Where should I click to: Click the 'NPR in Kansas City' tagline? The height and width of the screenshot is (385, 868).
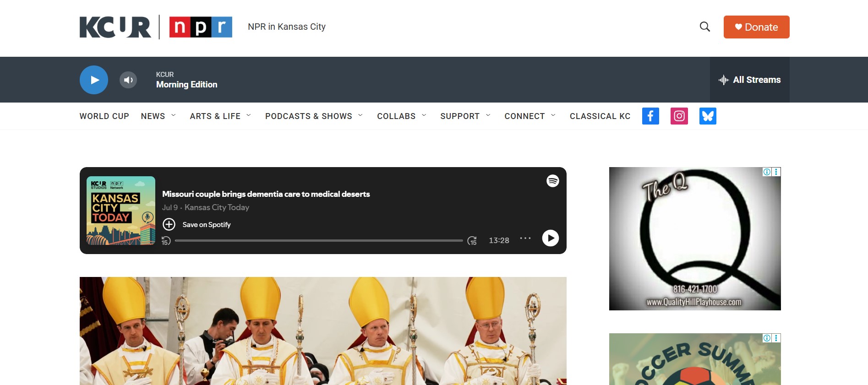(x=287, y=27)
